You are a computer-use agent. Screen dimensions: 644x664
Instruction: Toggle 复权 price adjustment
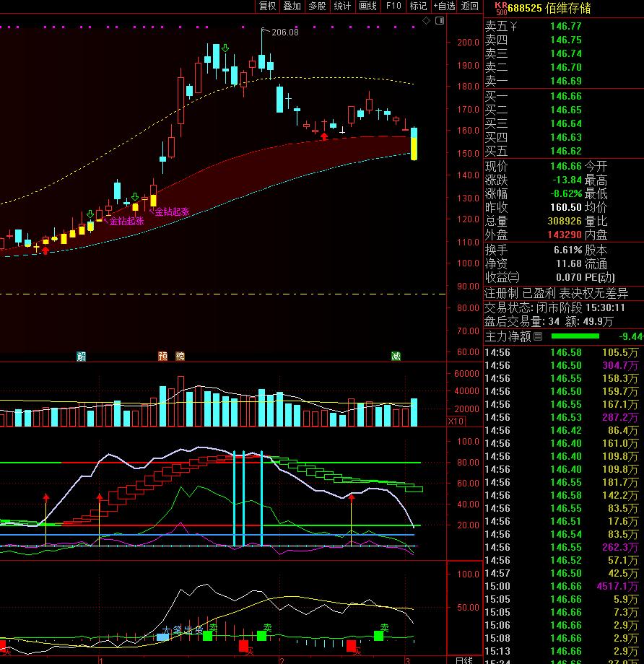[x=267, y=6]
